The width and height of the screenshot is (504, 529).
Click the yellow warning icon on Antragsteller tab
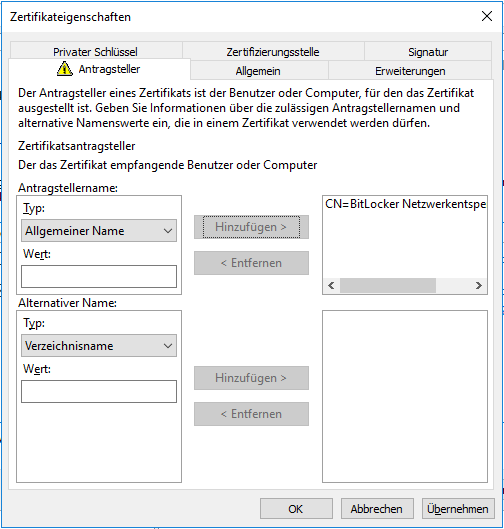(x=64, y=69)
